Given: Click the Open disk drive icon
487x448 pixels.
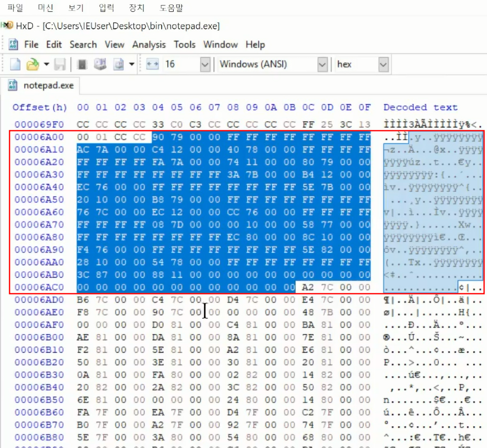Looking at the screenshot, I should coord(100,64).
